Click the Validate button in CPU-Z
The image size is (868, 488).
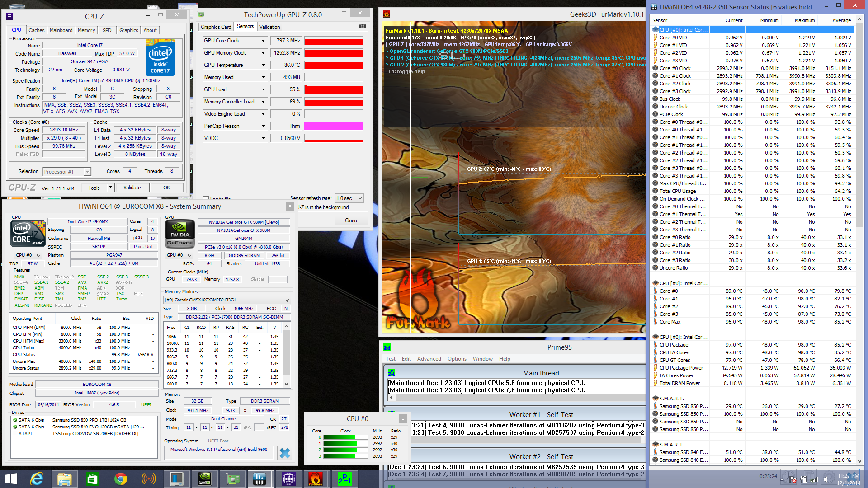(132, 188)
